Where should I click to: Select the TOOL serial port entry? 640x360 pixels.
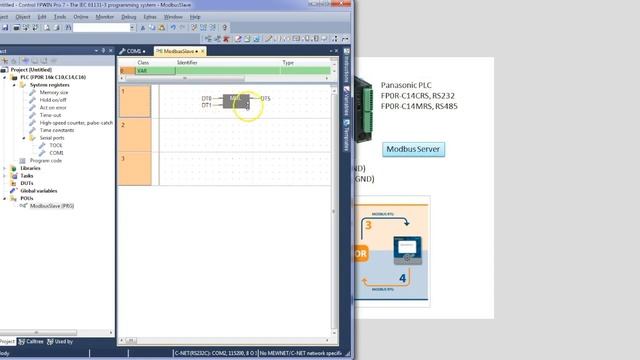click(56, 145)
